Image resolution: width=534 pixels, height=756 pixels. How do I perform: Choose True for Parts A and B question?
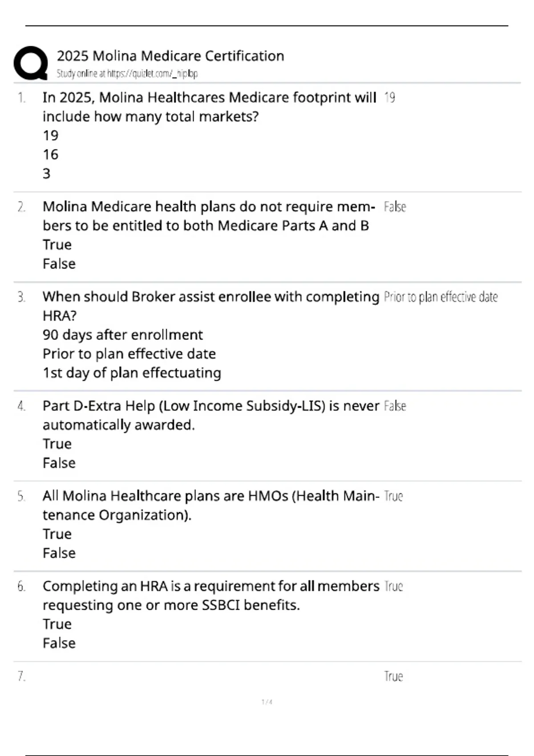point(57,245)
